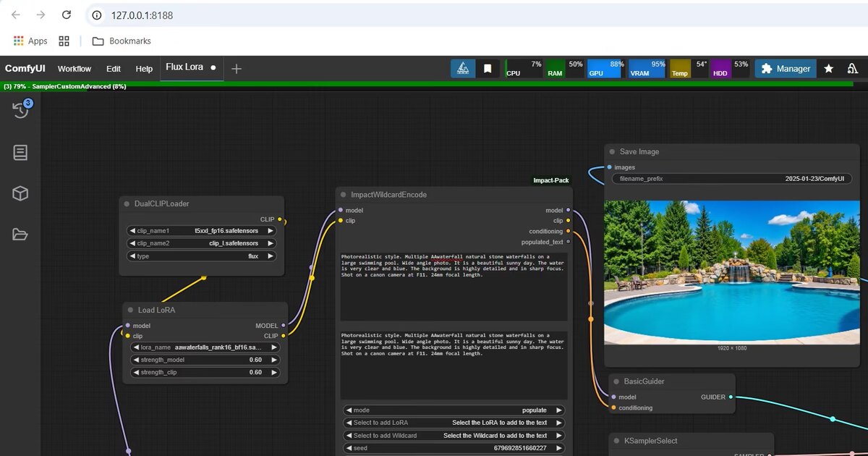868x456 pixels.
Task: View site information icon in address bar
Action: [x=97, y=15]
